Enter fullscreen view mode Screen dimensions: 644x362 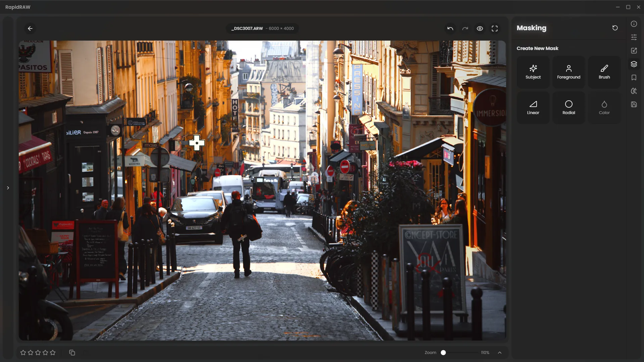[494, 29]
